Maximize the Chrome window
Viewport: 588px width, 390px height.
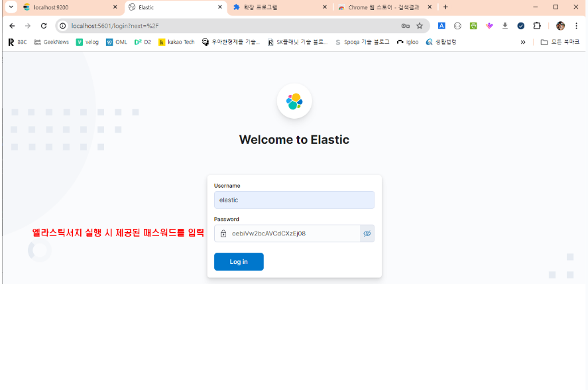click(x=556, y=7)
